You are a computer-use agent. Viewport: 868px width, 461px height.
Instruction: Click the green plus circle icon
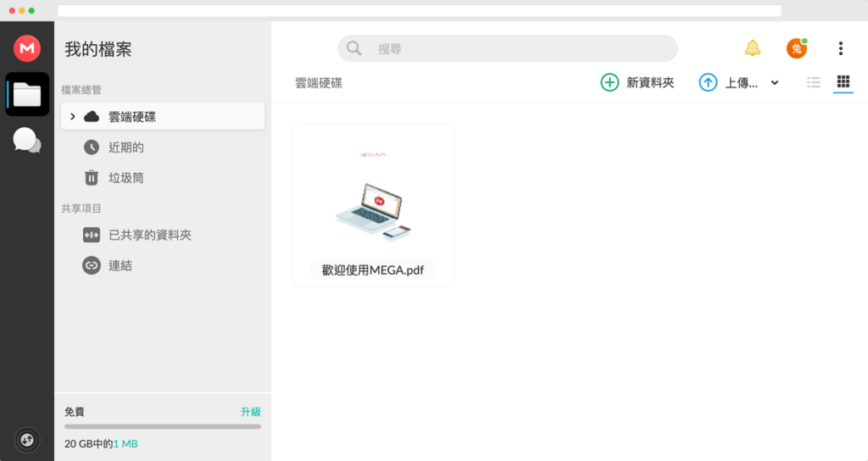(609, 82)
